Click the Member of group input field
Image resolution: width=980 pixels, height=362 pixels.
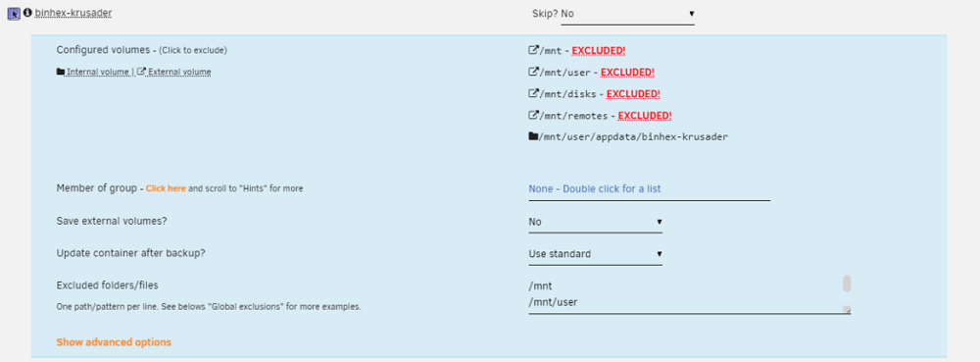(x=650, y=188)
